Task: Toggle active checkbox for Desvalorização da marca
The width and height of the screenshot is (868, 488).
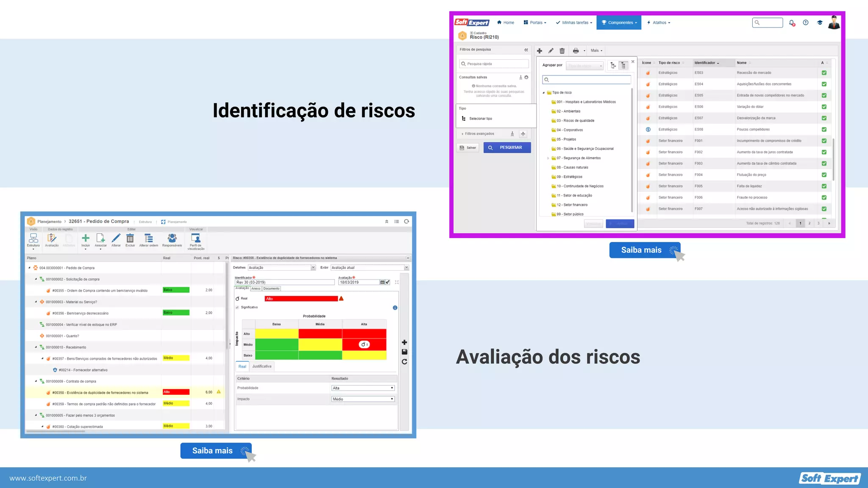Action: click(x=824, y=118)
